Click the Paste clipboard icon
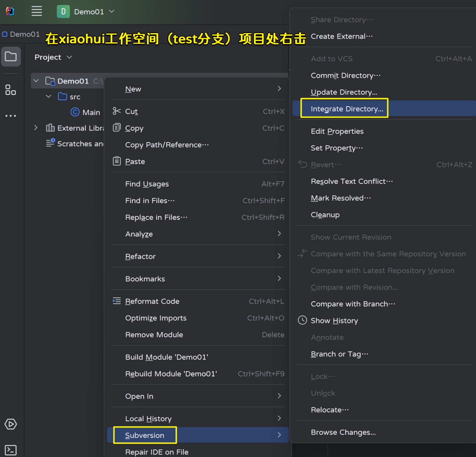 (117, 161)
